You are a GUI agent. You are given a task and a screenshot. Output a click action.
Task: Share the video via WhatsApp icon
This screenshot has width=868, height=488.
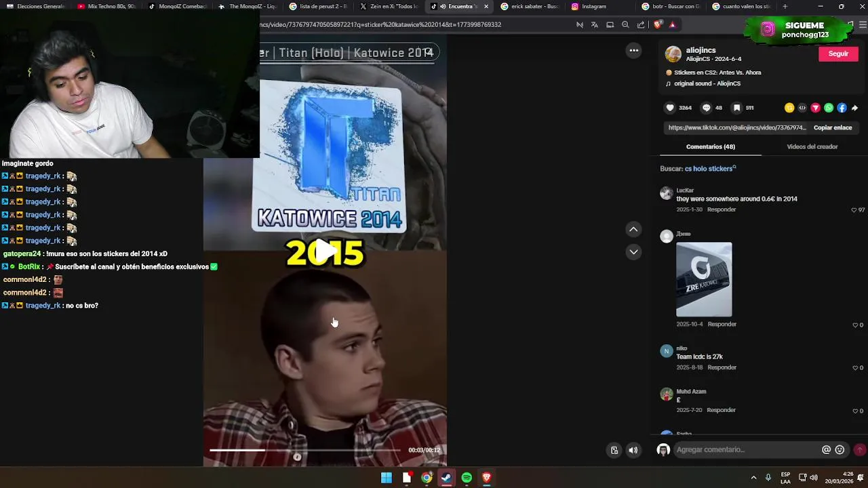pyautogui.click(x=829, y=108)
